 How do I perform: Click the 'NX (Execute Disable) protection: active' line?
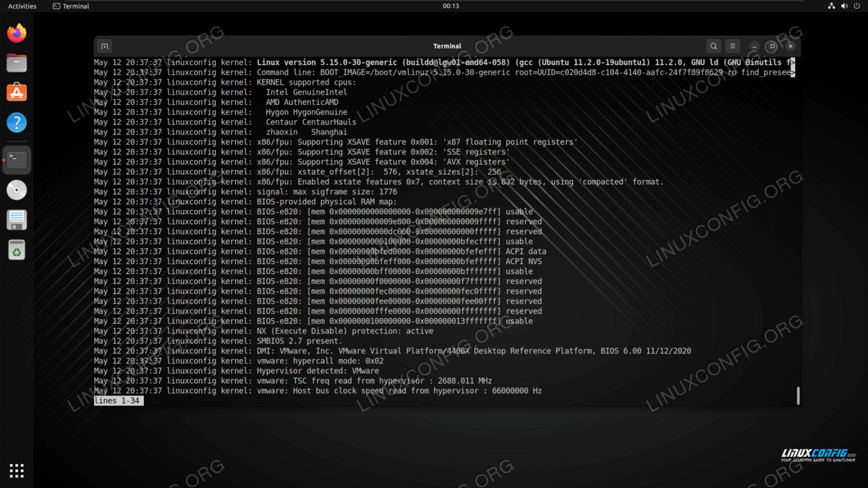(x=263, y=331)
